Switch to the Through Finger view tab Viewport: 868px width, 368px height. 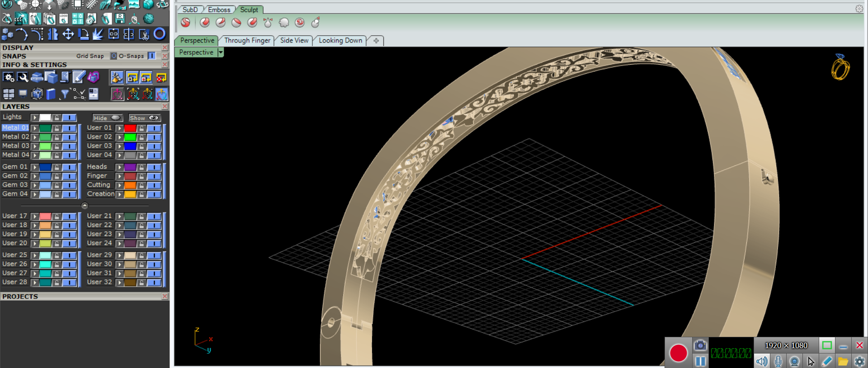(247, 41)
